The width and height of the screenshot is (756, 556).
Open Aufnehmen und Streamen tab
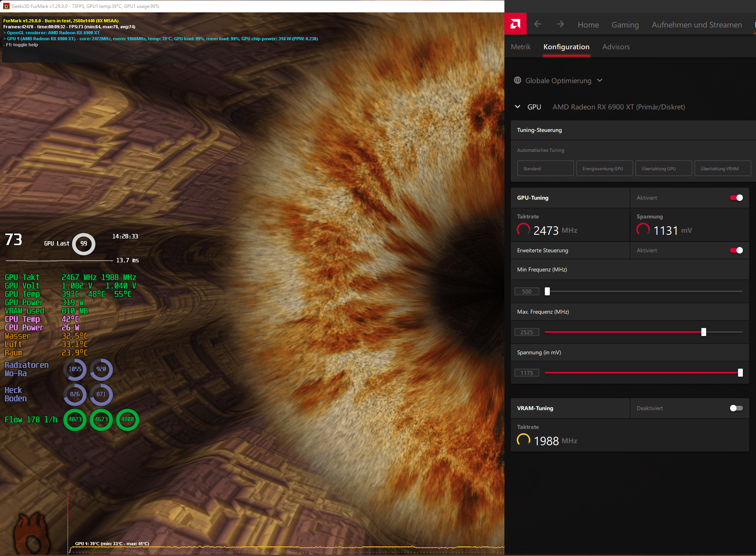coord(697,25)
